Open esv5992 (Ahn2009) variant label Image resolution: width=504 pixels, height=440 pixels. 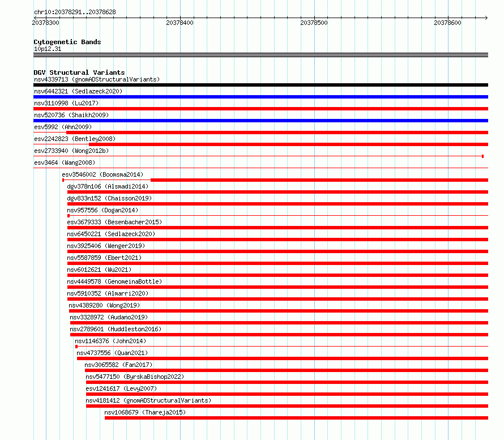[63, 127]
